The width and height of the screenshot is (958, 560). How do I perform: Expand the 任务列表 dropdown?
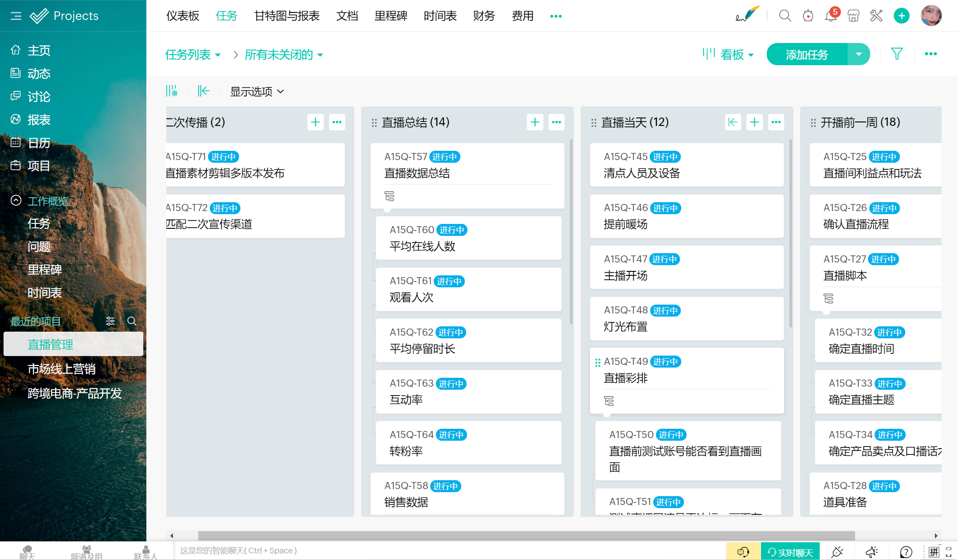pyautogui.click(x=193, y=55)
